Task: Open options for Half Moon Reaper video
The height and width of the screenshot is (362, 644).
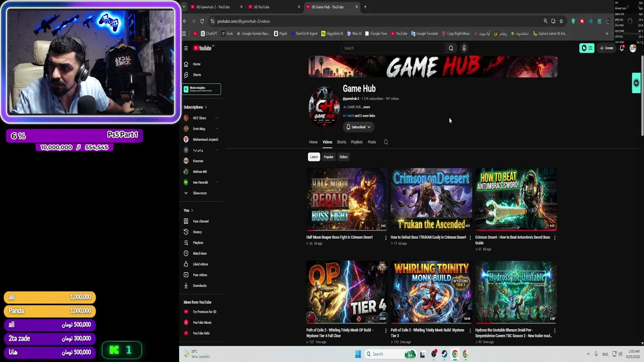Action: coord(386,238)
